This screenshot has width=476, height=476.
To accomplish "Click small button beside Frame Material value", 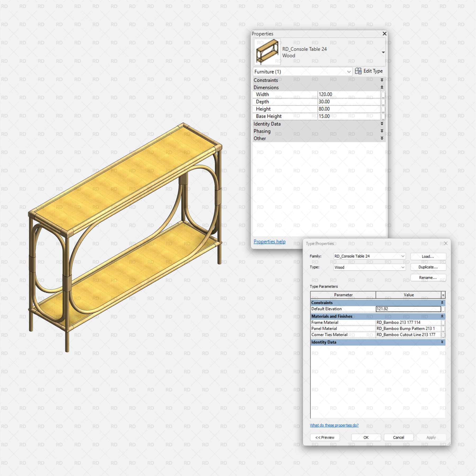I will click(x=443, y=322).
